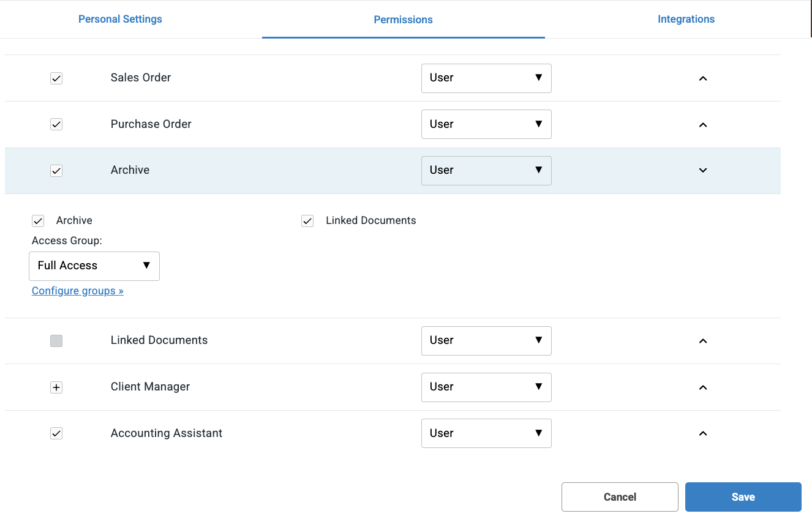Click the Cancel button

click(620, 497)
